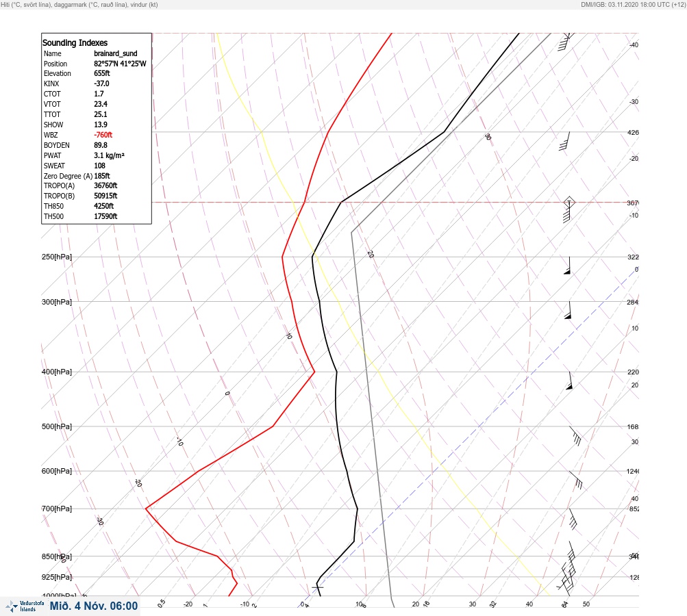This screenshot has width=687, height=616.
Task: Click the PWAT value 3.1 kg/m²
Action: [x=109, y=155]
